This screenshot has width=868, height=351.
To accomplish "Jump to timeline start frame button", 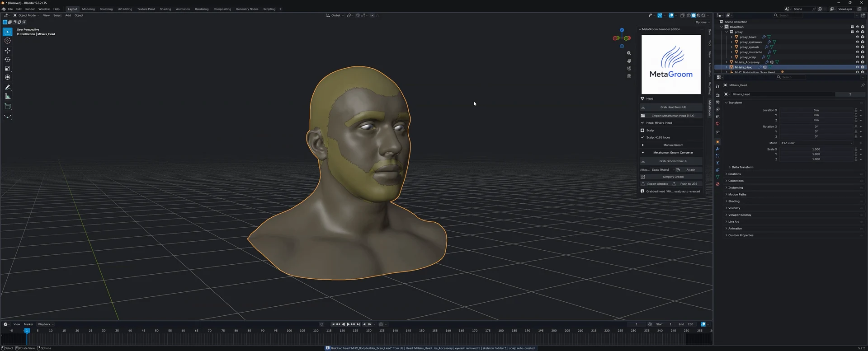I will [x=333, y=324].
